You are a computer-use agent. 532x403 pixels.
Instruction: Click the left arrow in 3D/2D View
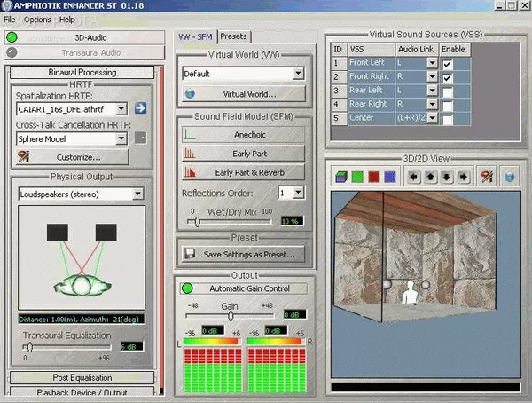point(414,177)
